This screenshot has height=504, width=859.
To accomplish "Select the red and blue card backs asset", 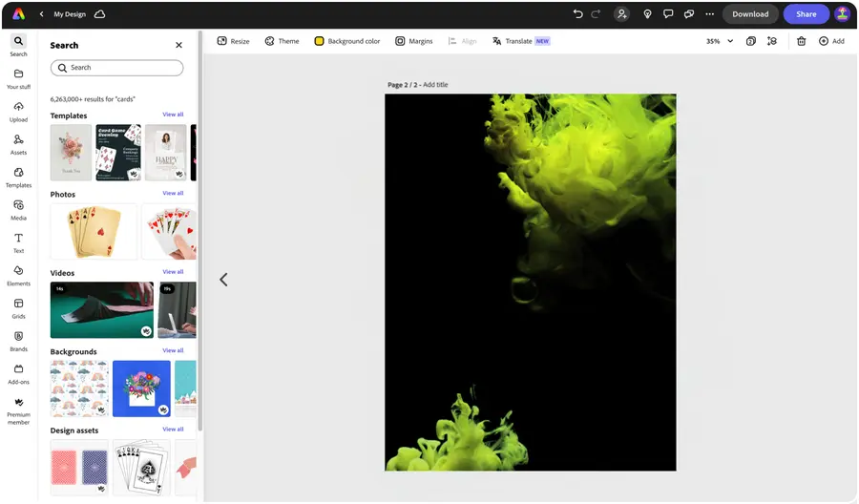I will point(79,468).
